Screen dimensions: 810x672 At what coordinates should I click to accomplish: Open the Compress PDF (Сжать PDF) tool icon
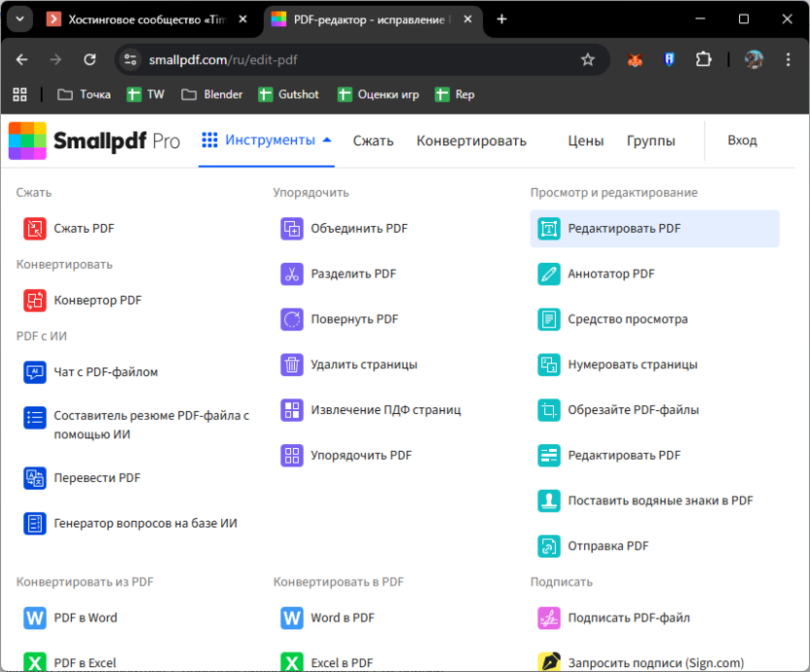(35, 229)
